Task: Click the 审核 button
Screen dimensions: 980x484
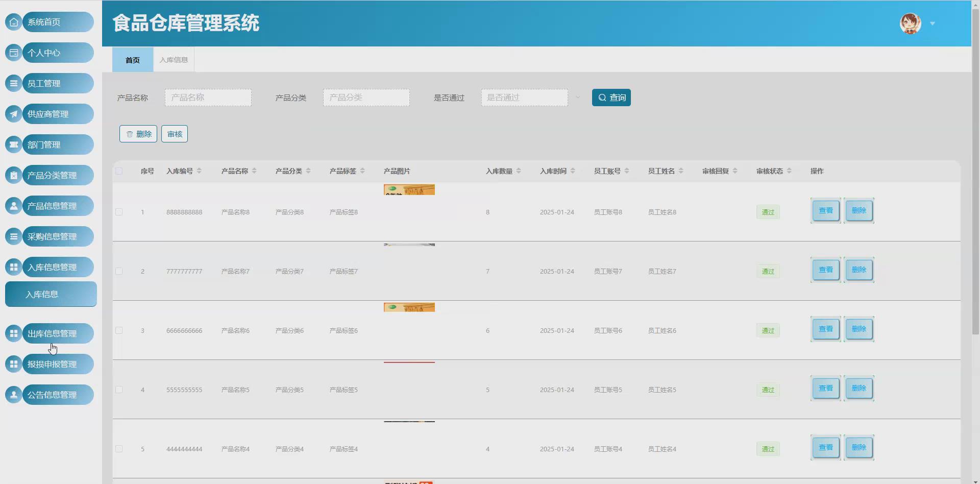Action: tap(175, 134)
